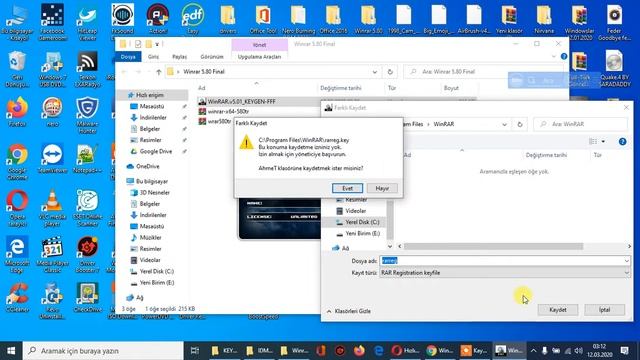Open OneDrive in Explorer sidebar
The width and height of the screenshot is (640, 360).
point(143,166)
